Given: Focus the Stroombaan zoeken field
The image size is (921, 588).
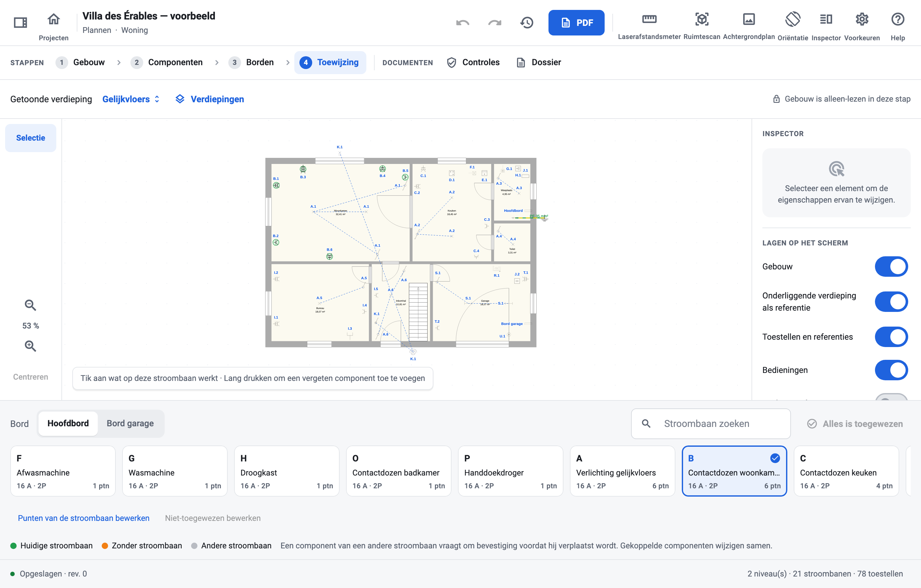Looking at the screenshot, I should [711, 424].
